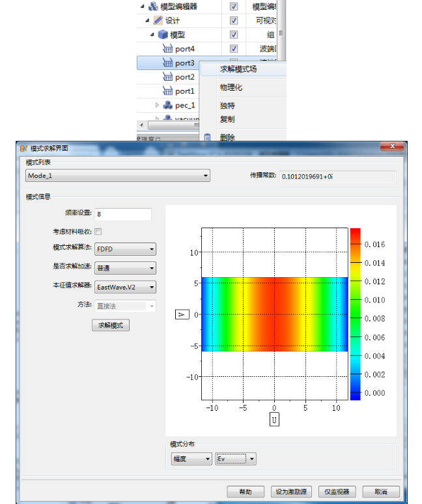The height and width of the screenshot is (504, 422).
Task: Click the 模型编辑器 tree node icon
Action: tap(154, 7)
